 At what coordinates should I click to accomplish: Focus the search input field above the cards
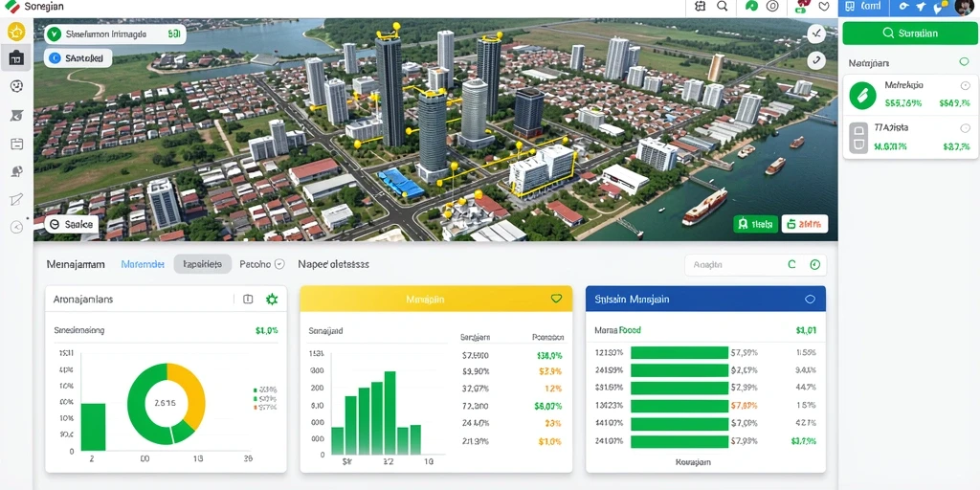tap(756, 265)
